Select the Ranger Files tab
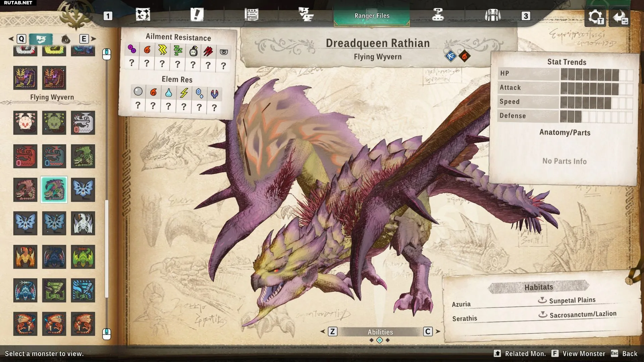This screenshot has height=362, width=644. pyautogui.click(x=372, y=16)
